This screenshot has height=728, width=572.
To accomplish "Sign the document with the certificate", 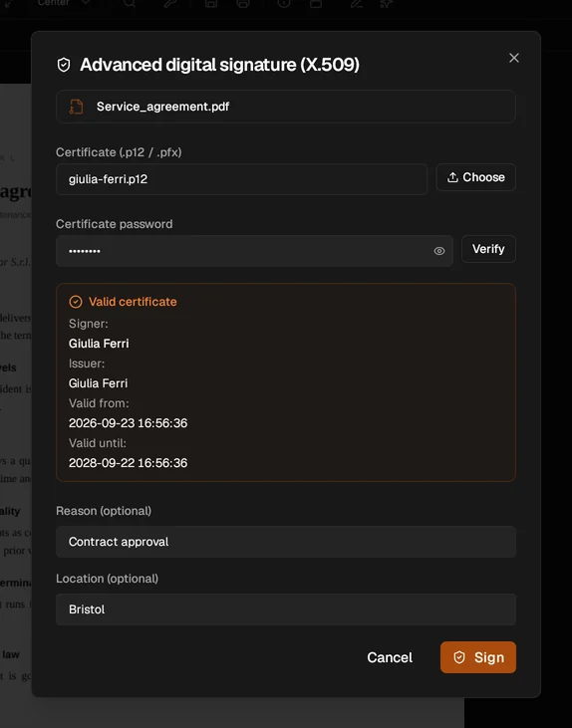I will pos(477,657).
